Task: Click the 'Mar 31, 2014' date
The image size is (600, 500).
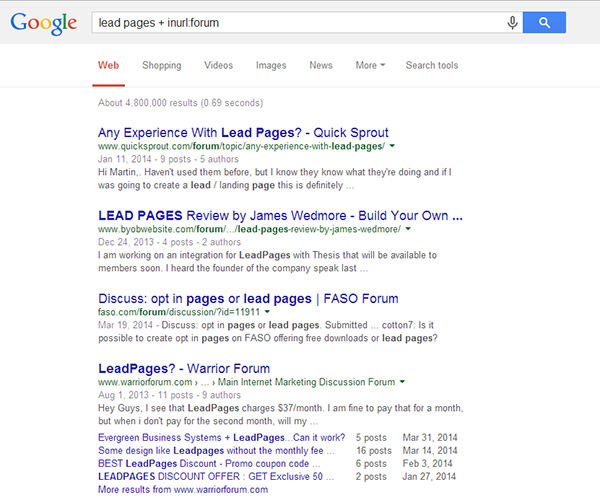Action: click(x=430, y=438)
